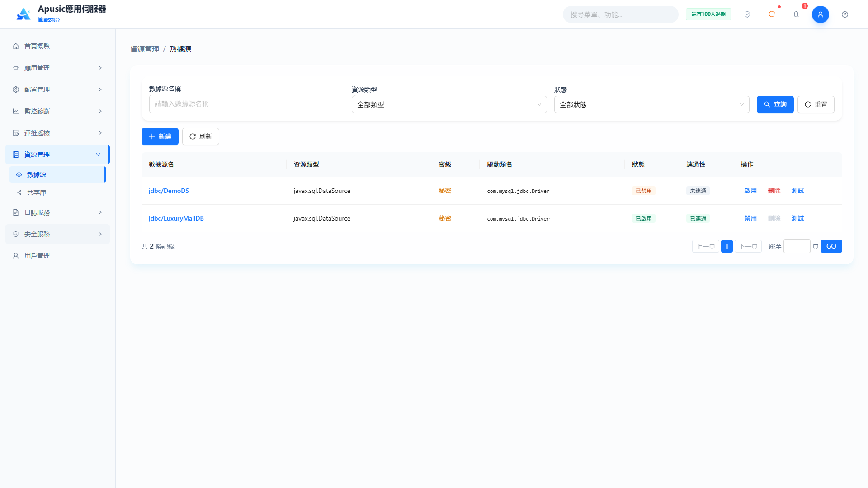Click the Apusic logo icon

pos(24,14)
